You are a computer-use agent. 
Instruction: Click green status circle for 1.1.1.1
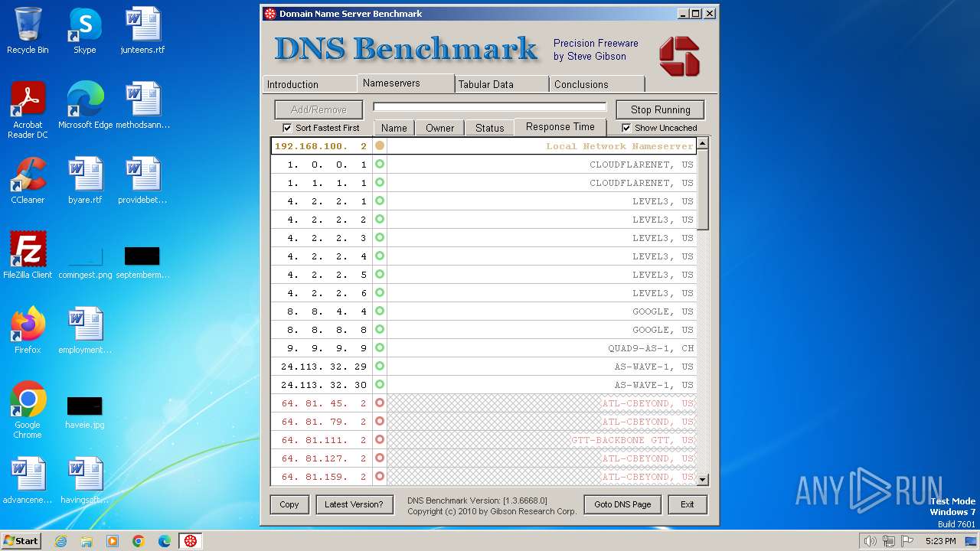(x=380, y=182)
